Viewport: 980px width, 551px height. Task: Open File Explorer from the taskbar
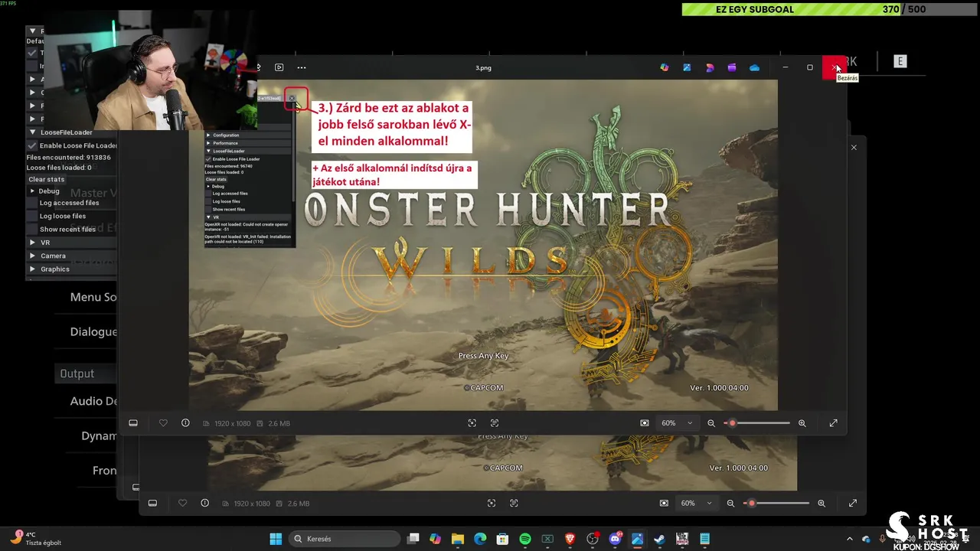458,539
